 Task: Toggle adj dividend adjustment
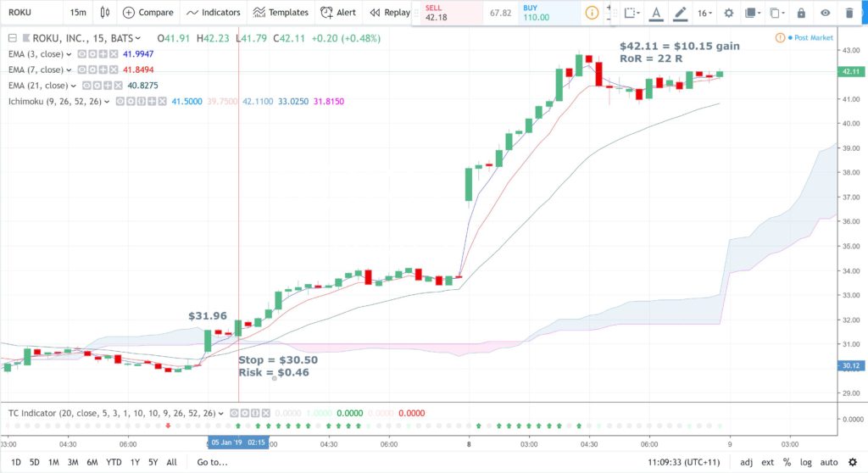point(746,462)
